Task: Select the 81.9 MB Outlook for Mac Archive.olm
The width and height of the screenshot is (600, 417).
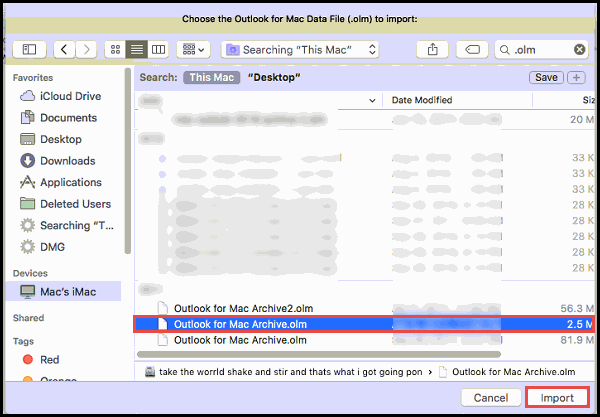Action: pos(364,340)
